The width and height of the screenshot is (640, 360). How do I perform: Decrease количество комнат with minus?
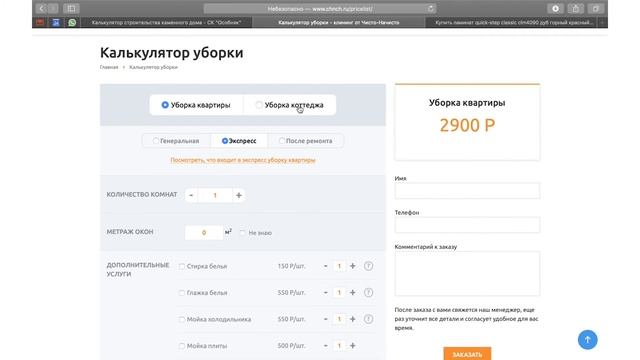coord(191,195)
